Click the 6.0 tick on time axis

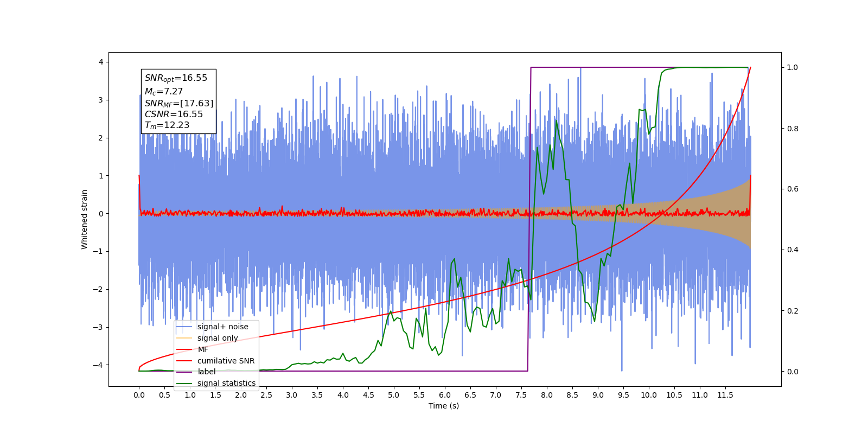coord(445,395)
